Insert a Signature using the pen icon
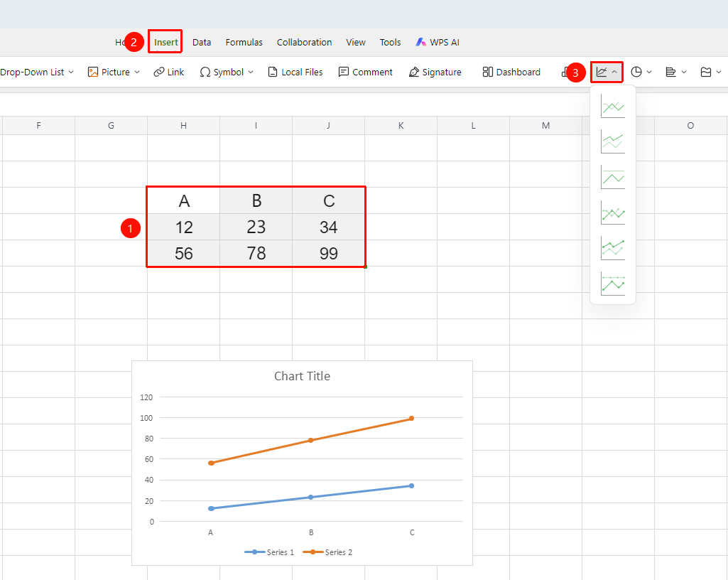Screen dimensions: 728x580 tap(435, 72)
